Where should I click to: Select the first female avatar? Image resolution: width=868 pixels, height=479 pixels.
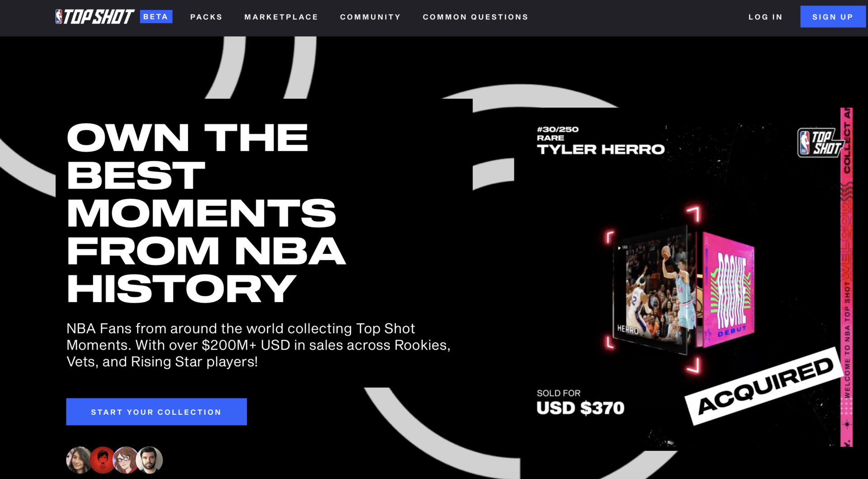[x=80, y=460]
